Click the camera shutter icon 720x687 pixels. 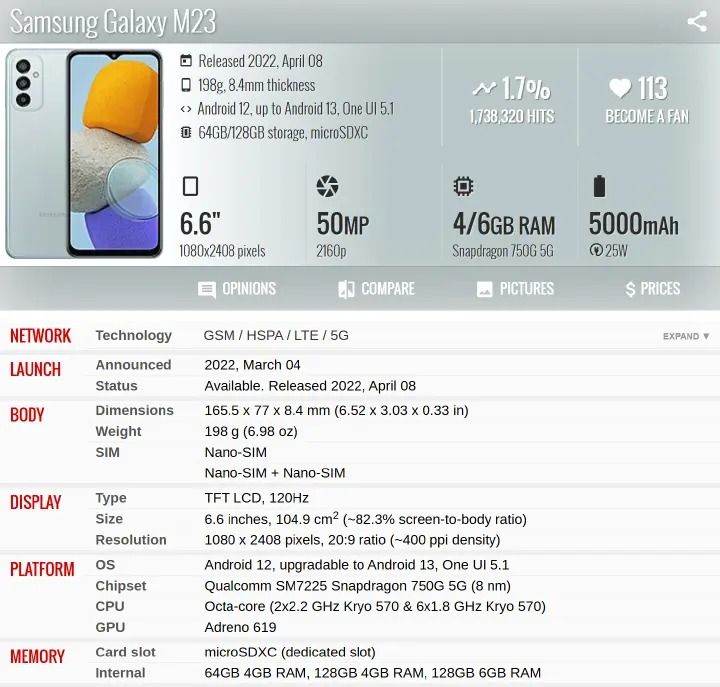click(327, 186)
